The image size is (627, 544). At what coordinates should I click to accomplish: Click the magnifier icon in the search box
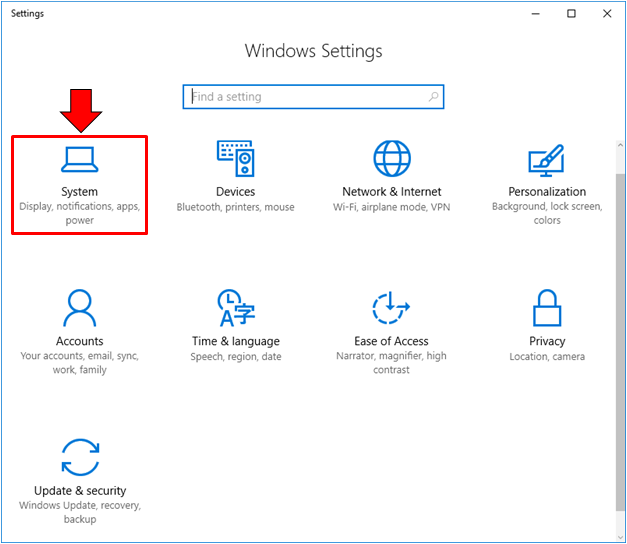click(433, 97)
